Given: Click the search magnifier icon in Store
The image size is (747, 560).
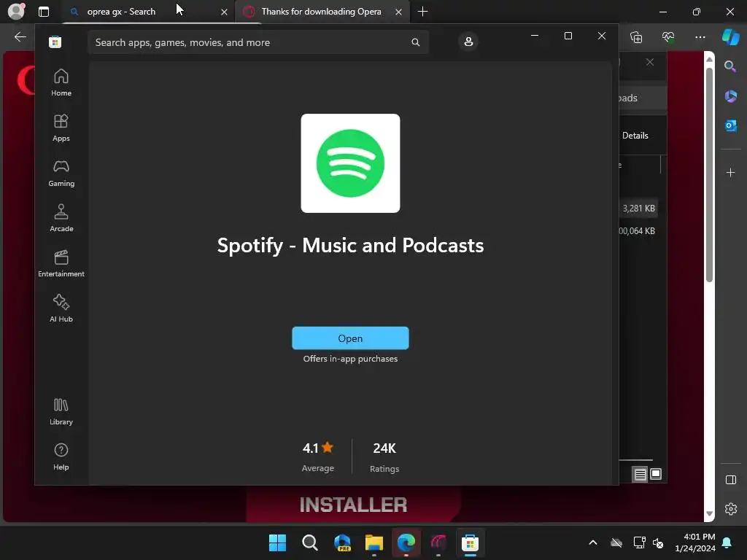Looking at the screenshot, I should click(x=415, y=42).
